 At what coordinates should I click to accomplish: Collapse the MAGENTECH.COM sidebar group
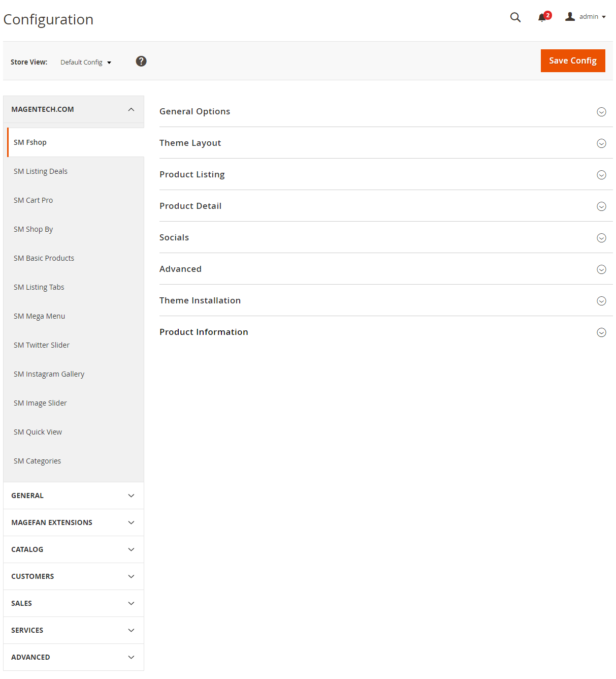tap(74, 109)
